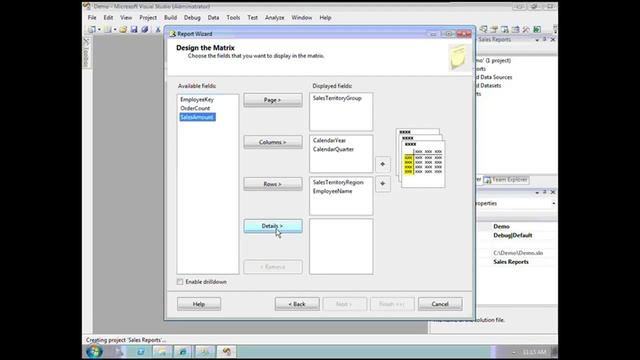The image size is (640, 360).
Task: Select OrderCount in Available fields
Action: [x=195, y=108]
